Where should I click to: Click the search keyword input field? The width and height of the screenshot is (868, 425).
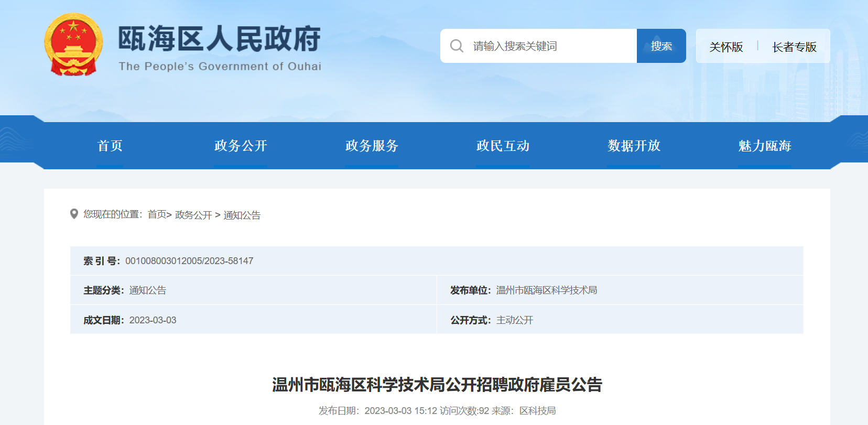point(550,46)
